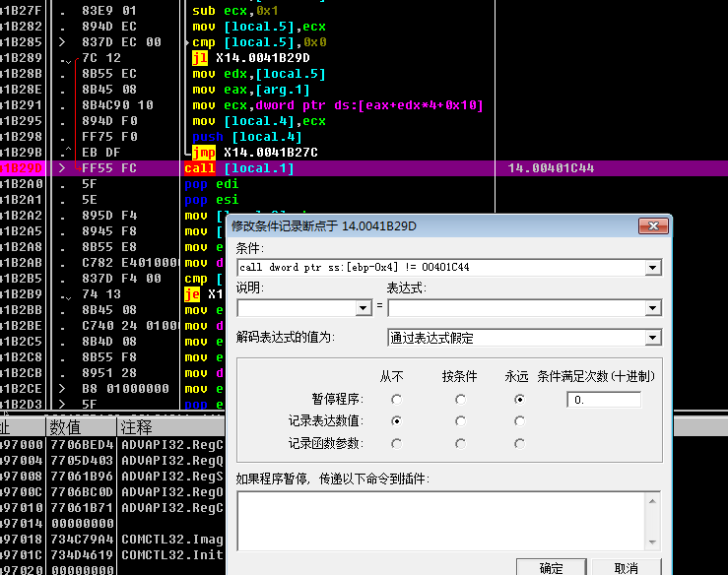
Task: Select the dump value 734D4619
Action: (x=82, y=555)
